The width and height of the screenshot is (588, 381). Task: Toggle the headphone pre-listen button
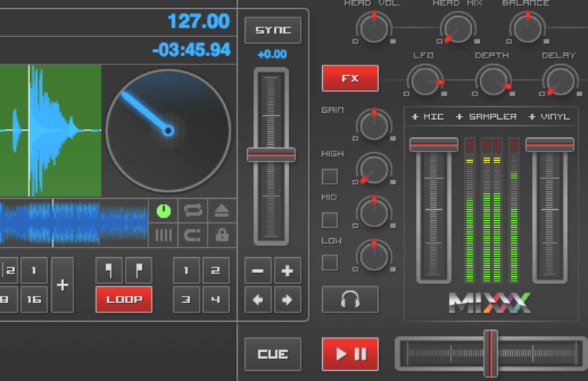click(x=350, y=300)
